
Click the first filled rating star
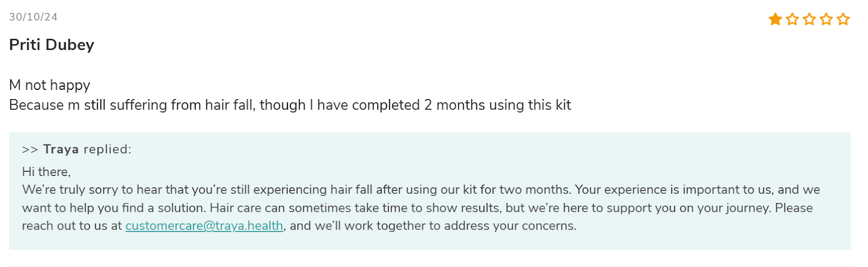click(x=775, y=19)
